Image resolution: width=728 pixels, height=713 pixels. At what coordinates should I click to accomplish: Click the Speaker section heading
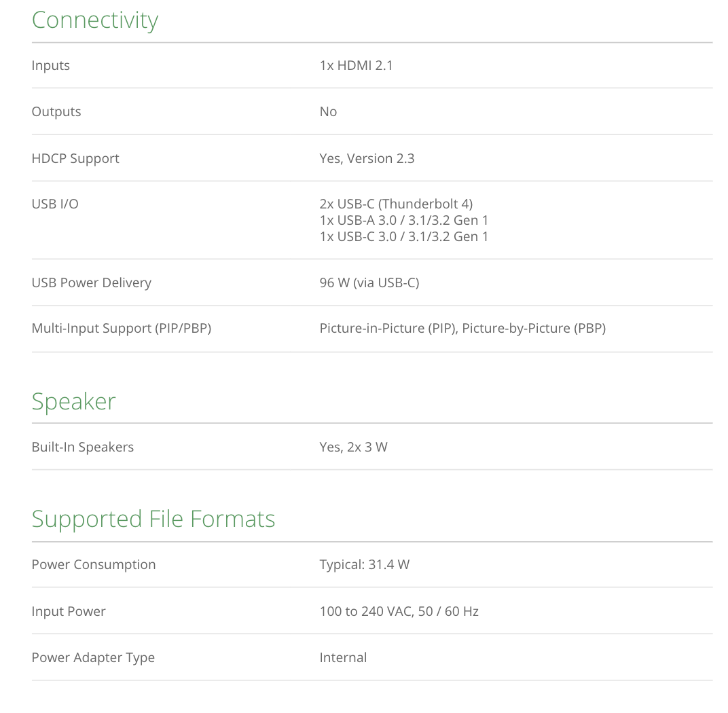point(73,401)
